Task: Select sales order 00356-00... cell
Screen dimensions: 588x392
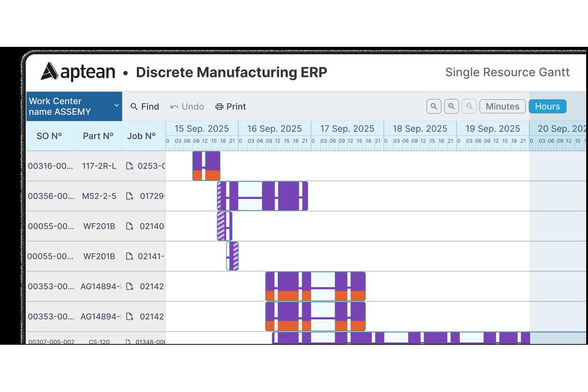Action: point(51,196)
